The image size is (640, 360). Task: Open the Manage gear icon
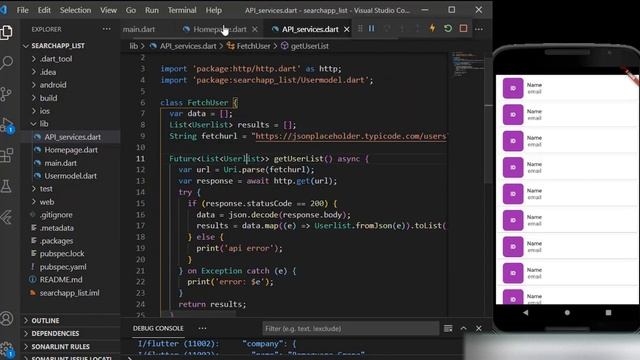click(x=7, y=349)
